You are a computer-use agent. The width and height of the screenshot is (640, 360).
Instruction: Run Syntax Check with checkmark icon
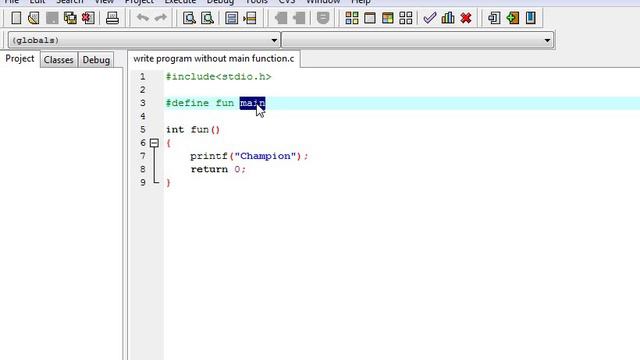[x=429, y=18]
